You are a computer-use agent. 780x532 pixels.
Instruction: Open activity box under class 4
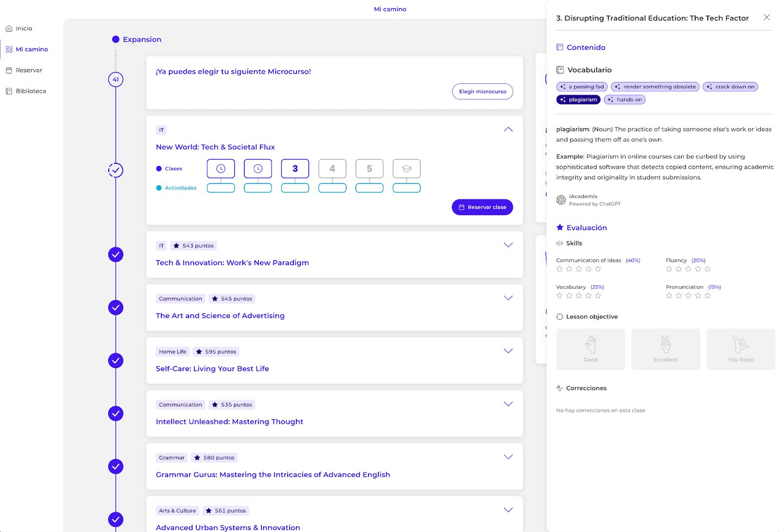coord(332,188)
